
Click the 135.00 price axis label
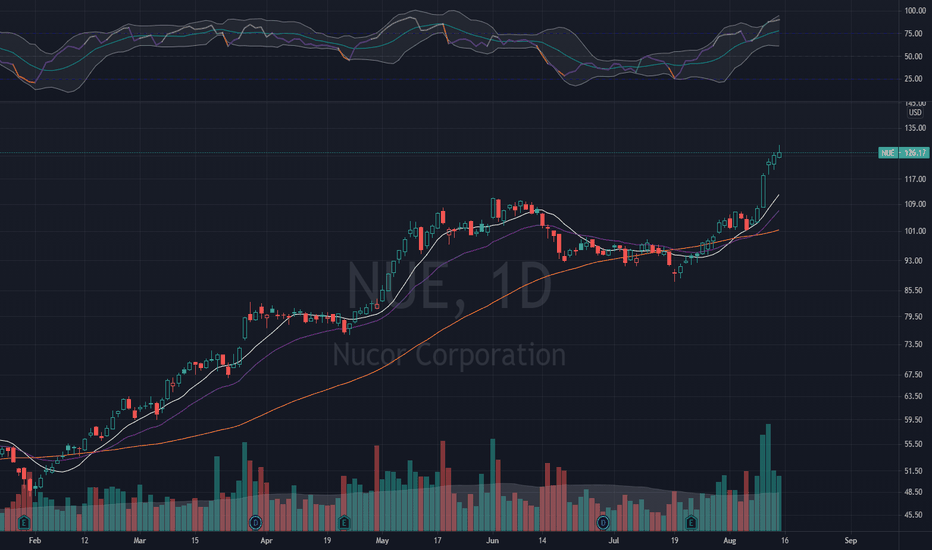click(915, 128)
